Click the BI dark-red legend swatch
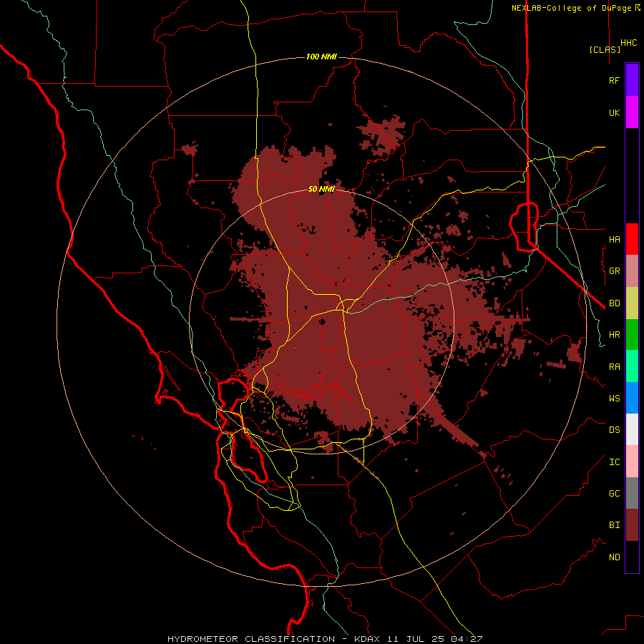Screen dimensions: 644x644 coord(632,525)
